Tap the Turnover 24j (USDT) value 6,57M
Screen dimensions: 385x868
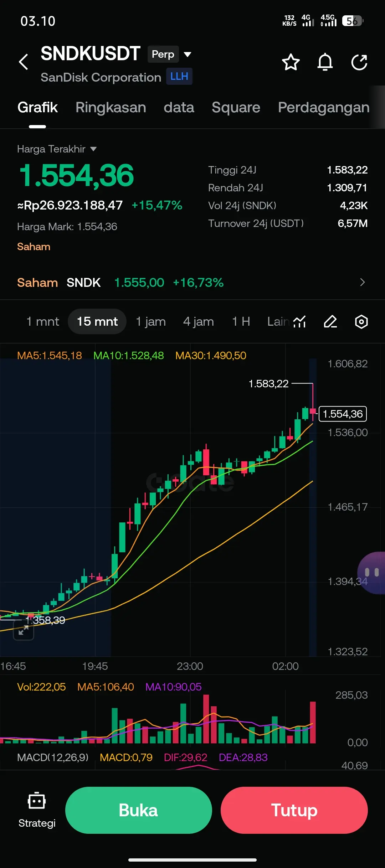(x=353, y=223)
